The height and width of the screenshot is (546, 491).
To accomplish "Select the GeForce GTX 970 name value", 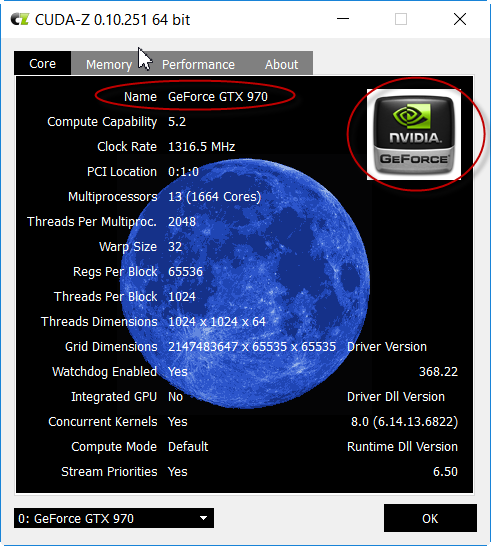I will click(218, 96).
